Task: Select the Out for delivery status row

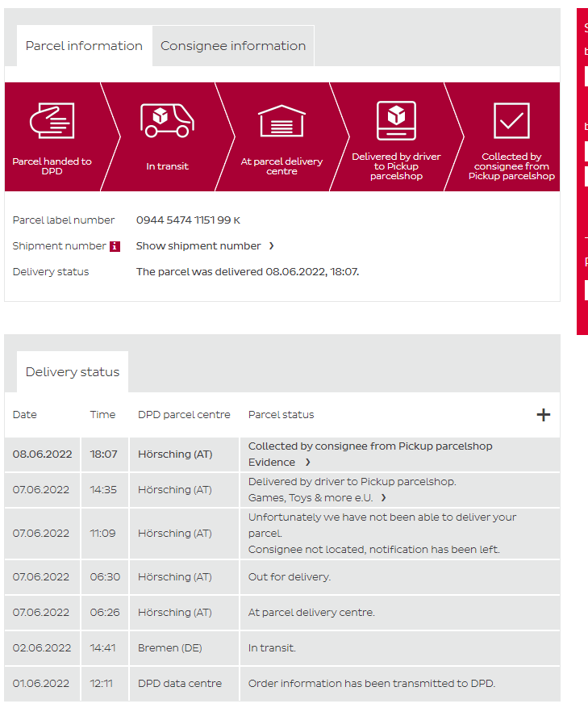Action: pos(282,577)
